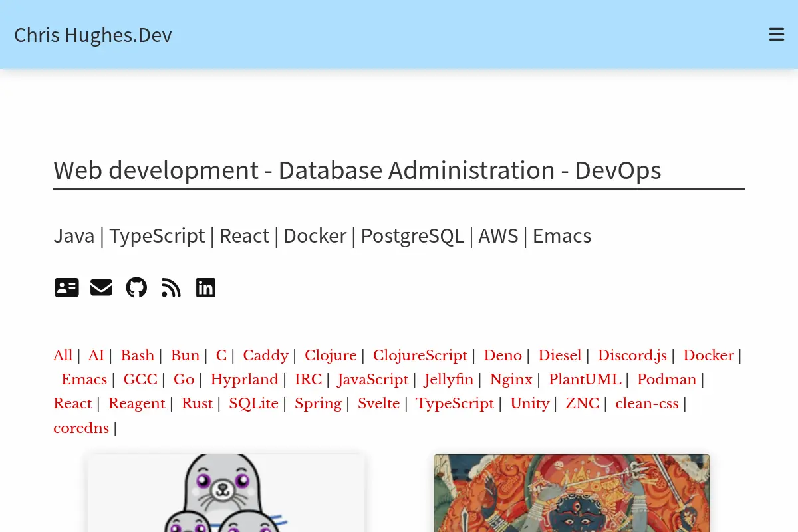The width and height of the screenshot is (798, 532).
Task: Filter by ClojureScript tag
Action: (x=420, y=355)
